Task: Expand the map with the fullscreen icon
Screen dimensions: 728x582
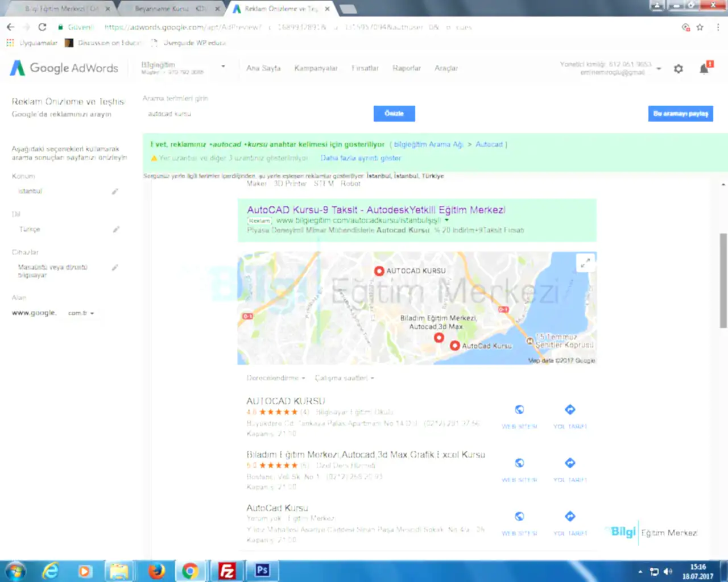Action: pyautogui.click(x=585, y=263)
